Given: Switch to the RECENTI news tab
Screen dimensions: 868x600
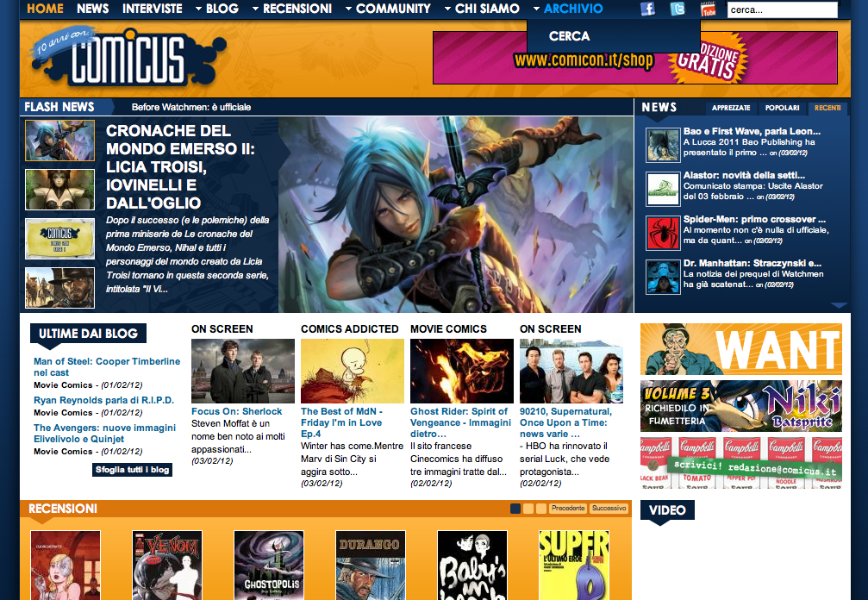Looking at the screenshot, I should [827, 108].
